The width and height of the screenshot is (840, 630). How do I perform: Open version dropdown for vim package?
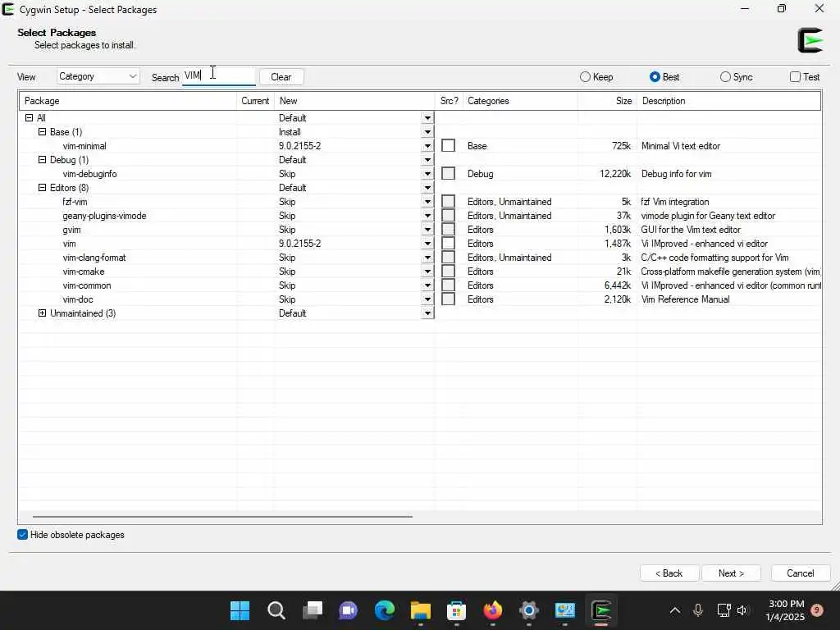pyautogui.click(x=427, y=244)
